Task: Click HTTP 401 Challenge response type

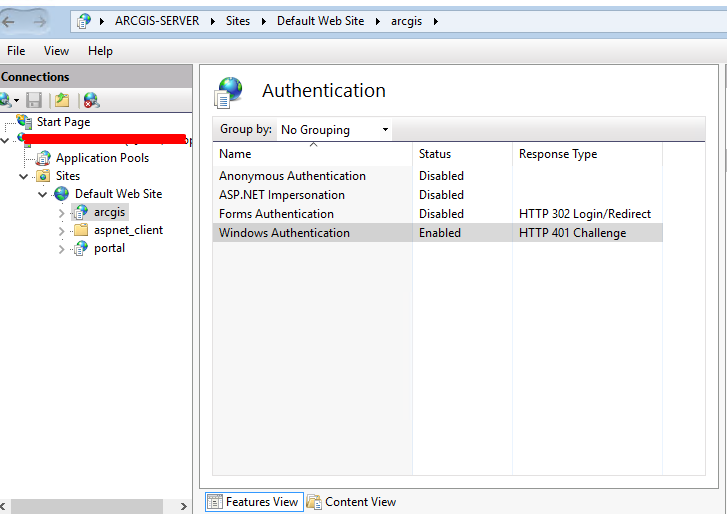Action: 573,233
